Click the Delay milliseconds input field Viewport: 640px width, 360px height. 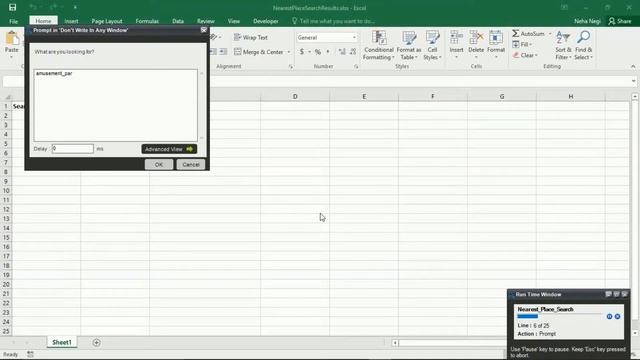(x=73, y=149)
